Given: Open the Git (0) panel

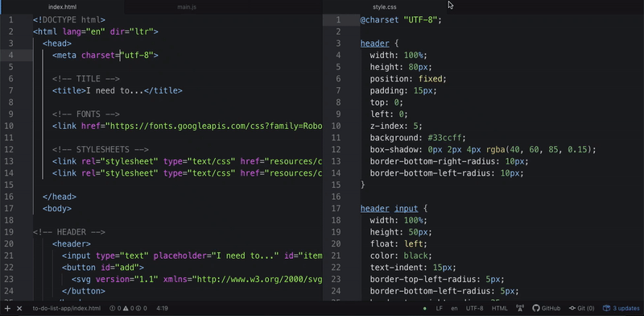Looking at the screenshot, I should 581,308.
